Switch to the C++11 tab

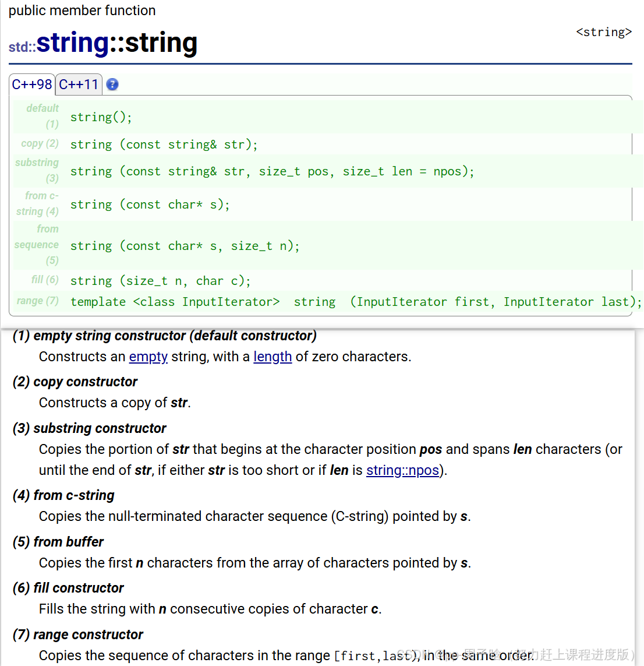[x=79, y=84]
